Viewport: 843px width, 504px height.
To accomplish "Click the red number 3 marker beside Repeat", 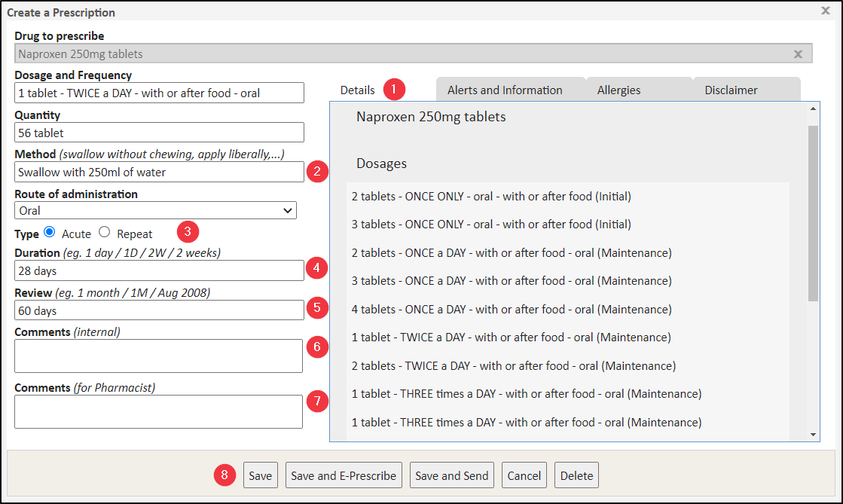I will [188, 231].
